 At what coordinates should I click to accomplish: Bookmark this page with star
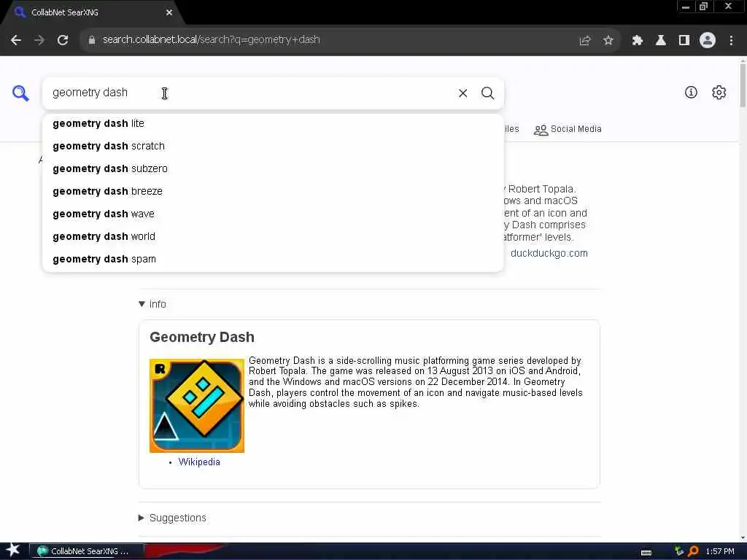pos(608,41)
